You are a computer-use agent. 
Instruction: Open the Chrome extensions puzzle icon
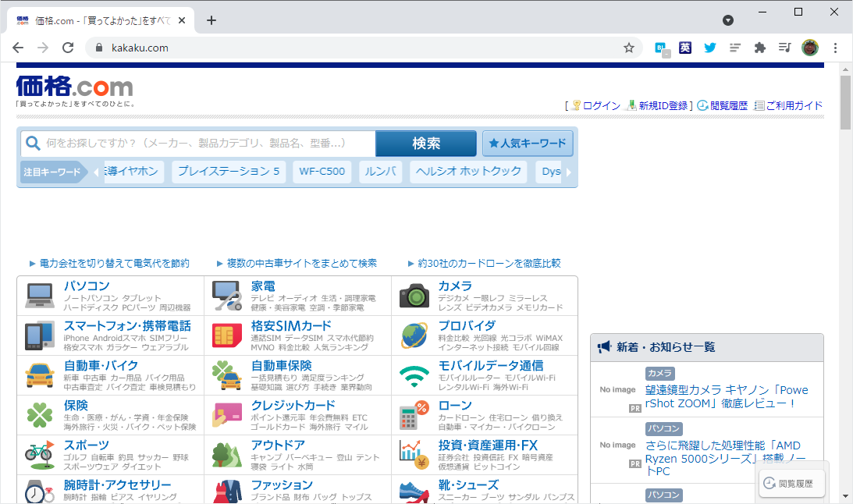coord(760,48)
